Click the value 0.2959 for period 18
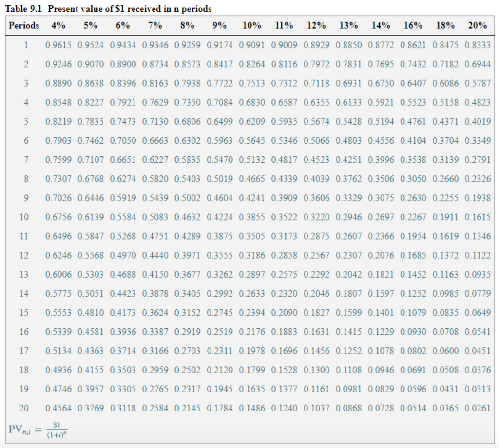 (x=155, y=370)
